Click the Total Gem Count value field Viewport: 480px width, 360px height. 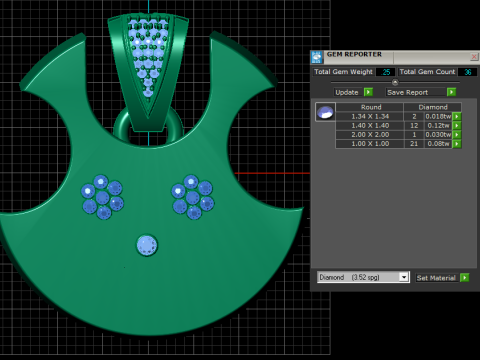pos(467,72)
